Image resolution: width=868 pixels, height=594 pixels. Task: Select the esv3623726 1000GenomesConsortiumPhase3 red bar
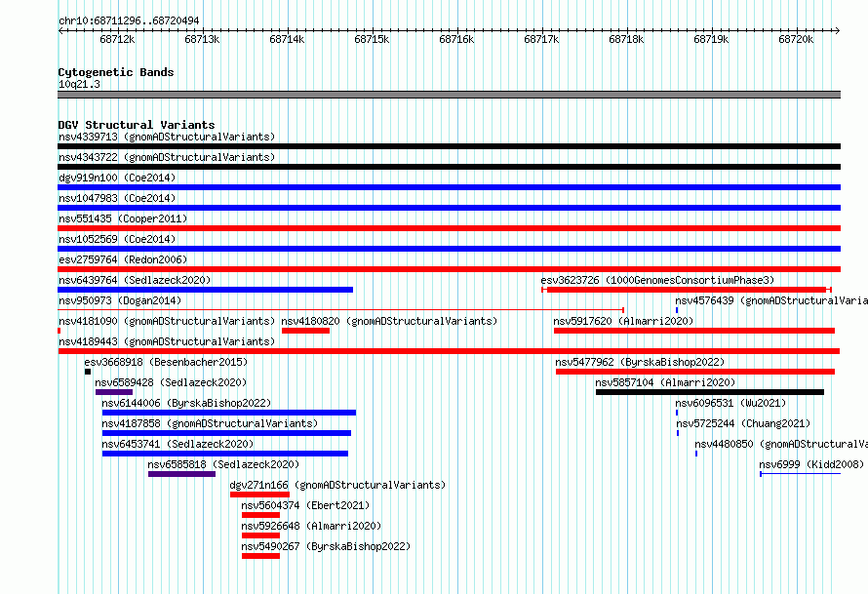[687, 290]
